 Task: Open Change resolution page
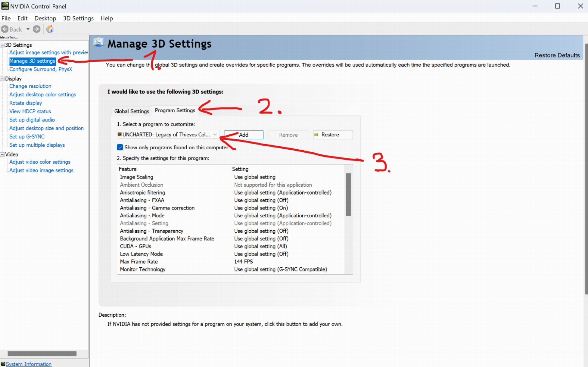[x=30, y=86]
